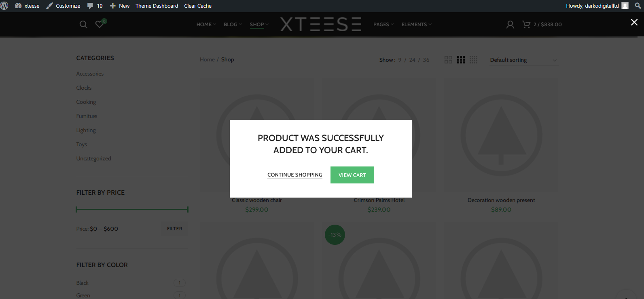Screen dimensions: 644x299
Task: Click the XTEESE site logo
Action: pyautogui.click(x=321, y=24)
